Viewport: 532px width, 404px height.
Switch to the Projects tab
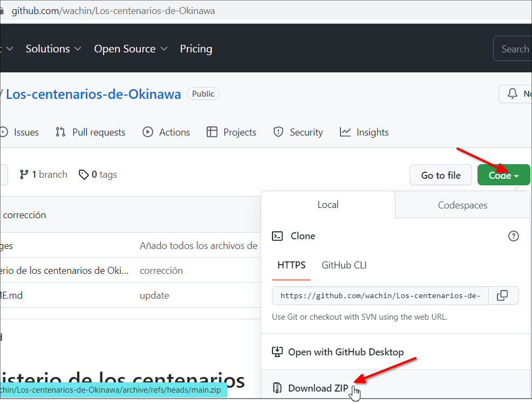tap(231, 132)
